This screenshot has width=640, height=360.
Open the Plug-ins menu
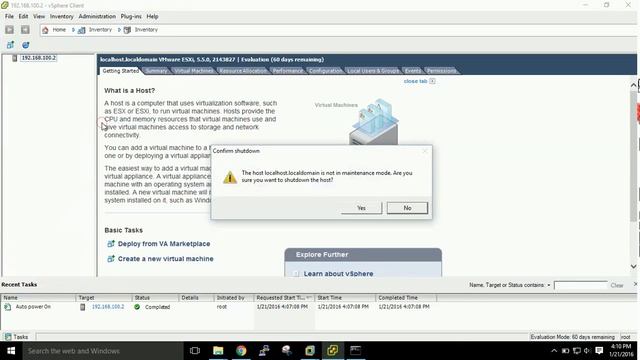pos(131,16)
